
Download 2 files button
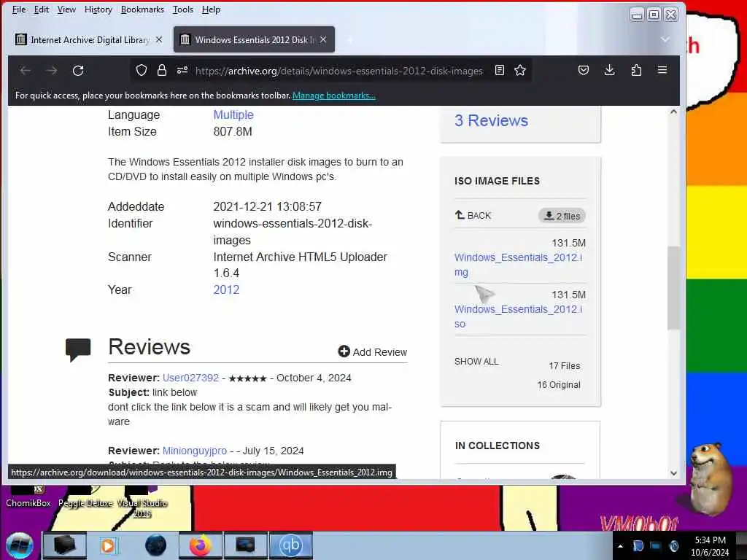tap(562, 216)
